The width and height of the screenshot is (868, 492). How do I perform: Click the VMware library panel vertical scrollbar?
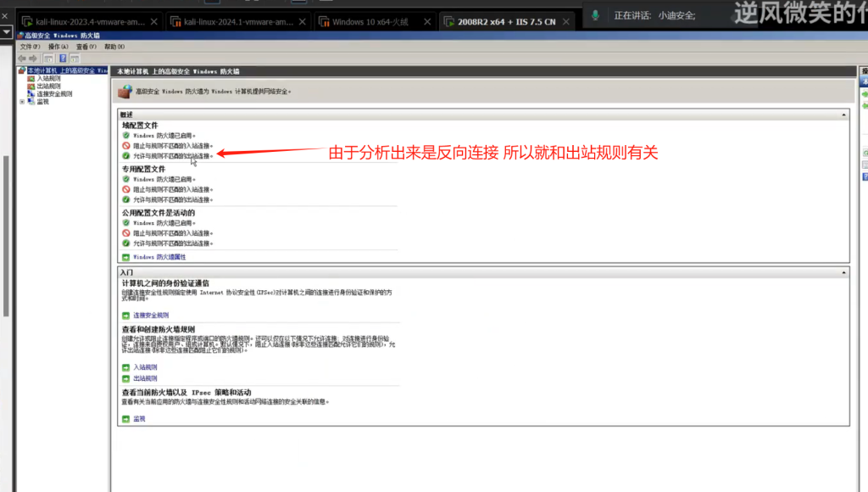pos(6,236)
